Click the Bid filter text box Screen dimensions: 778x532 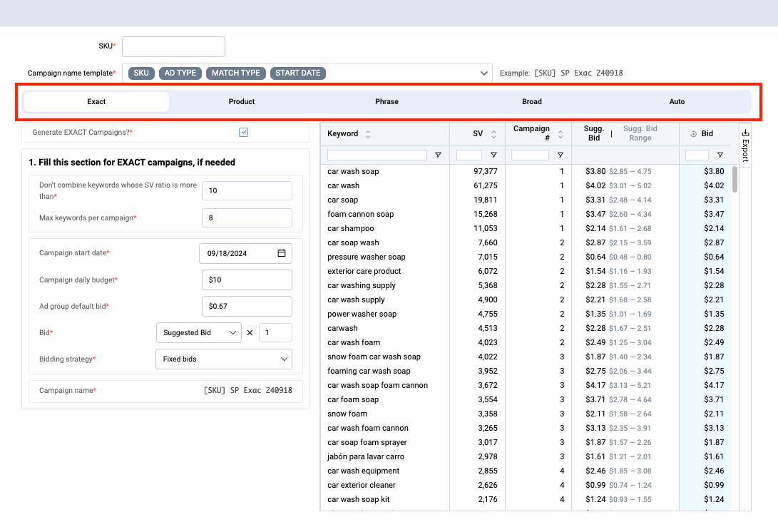tap(697, 155)
